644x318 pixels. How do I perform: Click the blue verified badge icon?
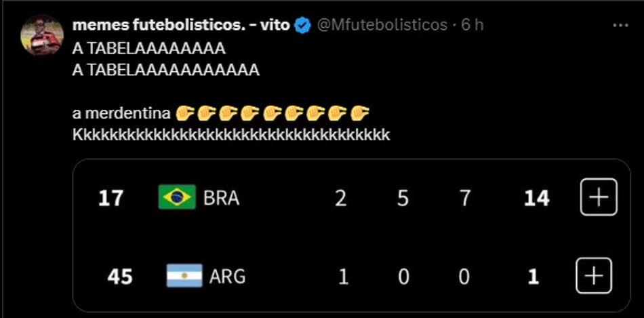tap(303, 26)
